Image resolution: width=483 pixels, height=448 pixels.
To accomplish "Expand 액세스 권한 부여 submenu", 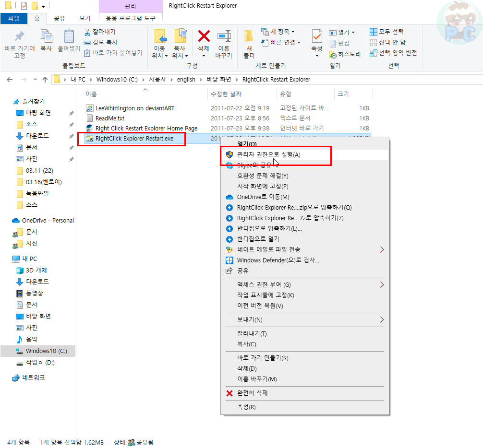I will [305, 285].
